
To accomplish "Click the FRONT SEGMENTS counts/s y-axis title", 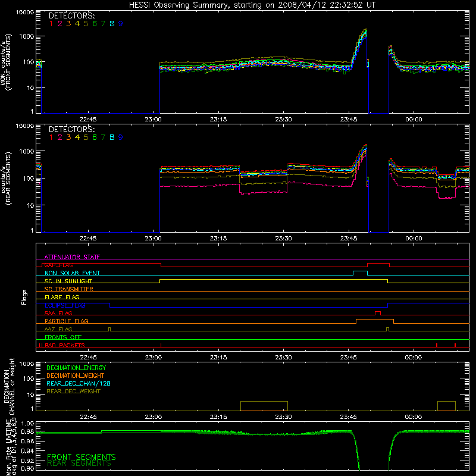I will click(6, 62).
